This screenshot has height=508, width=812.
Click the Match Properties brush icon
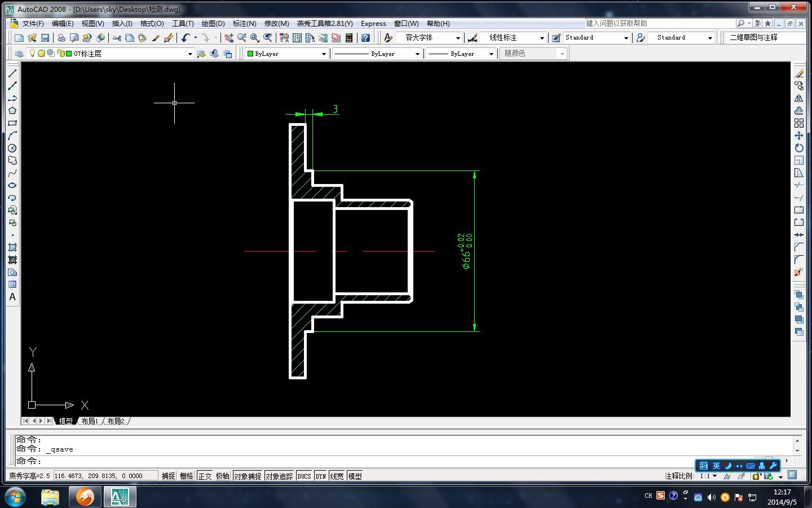click(x=156, y=38)
